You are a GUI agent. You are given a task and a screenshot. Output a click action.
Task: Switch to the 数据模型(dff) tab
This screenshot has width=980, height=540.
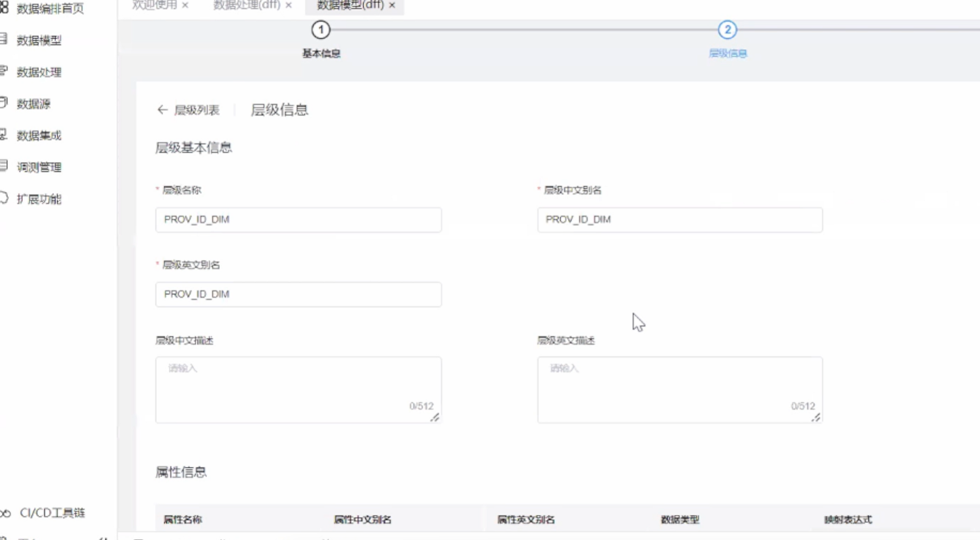click(350, 5)
